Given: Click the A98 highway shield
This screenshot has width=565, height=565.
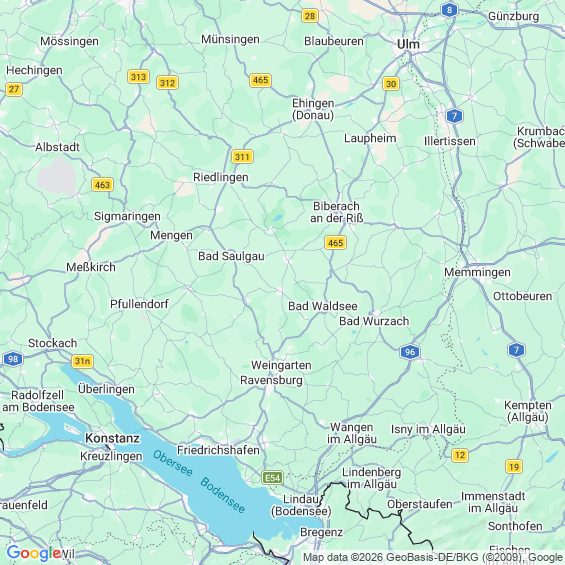Looking at the screenshot, I should pyautogui.click(x=13, y=359).
